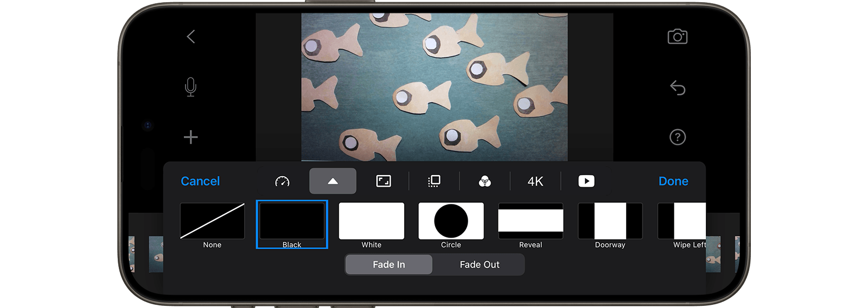This screenshot has height=308, width=868.
Task: Open the speedometer speed settings
Action: coord(282,181)
